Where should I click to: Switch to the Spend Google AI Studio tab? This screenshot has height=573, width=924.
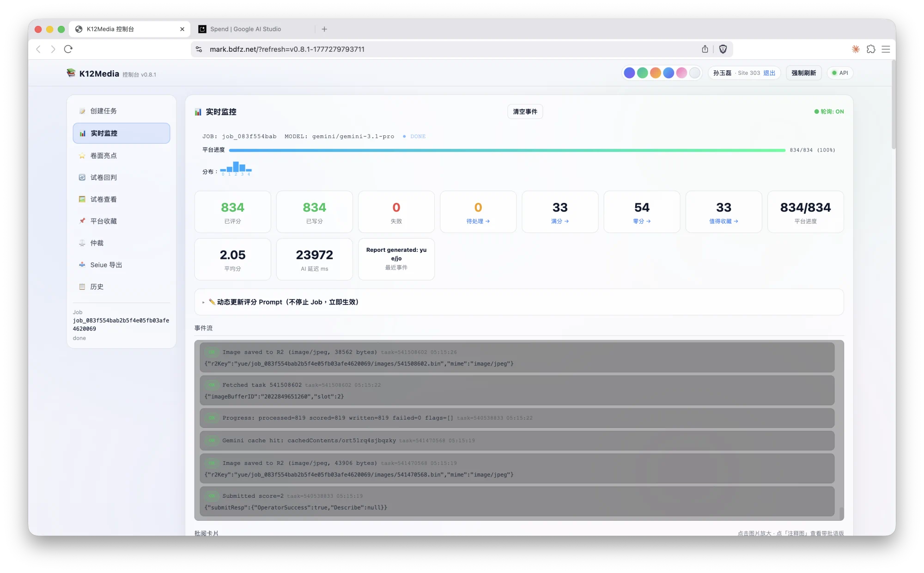[245, 29]
